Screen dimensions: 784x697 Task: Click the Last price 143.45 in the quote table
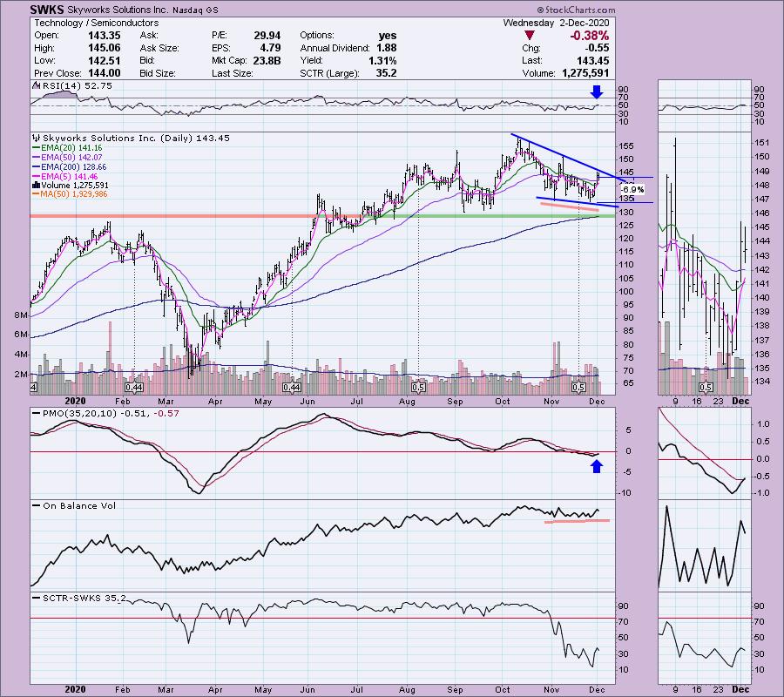pos(592,60)
